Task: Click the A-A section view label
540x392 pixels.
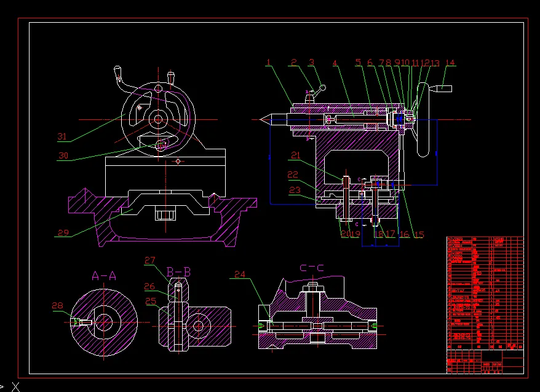Action: click(104, 276)
